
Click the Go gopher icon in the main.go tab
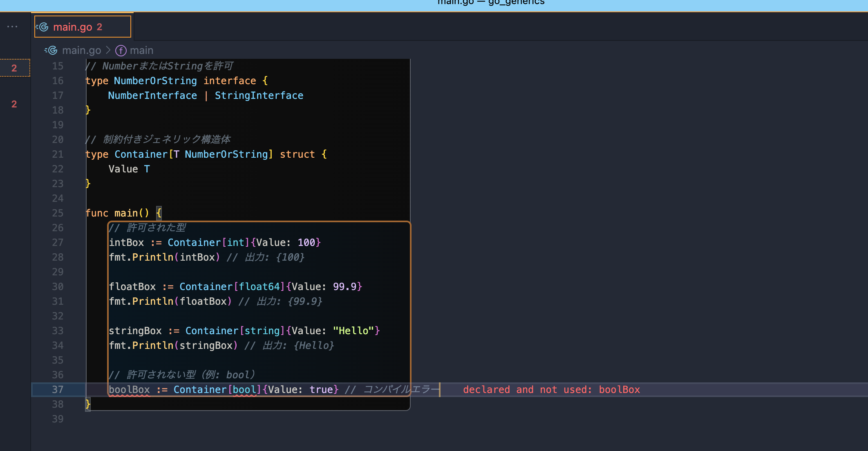tap(43, 27)
